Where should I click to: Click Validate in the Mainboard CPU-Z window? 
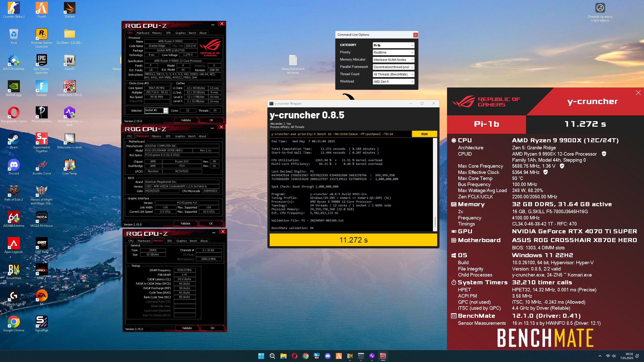point(185,223)
